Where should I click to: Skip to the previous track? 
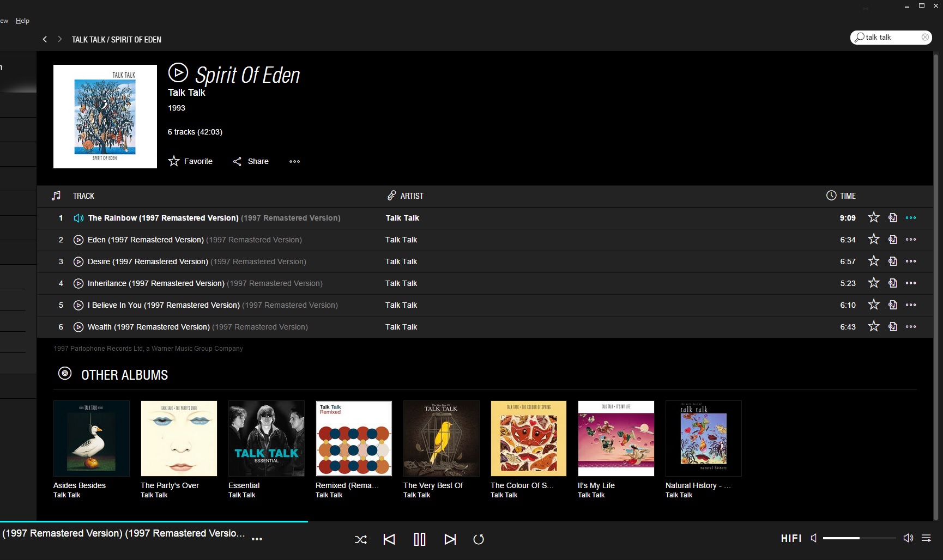[389, 539]
